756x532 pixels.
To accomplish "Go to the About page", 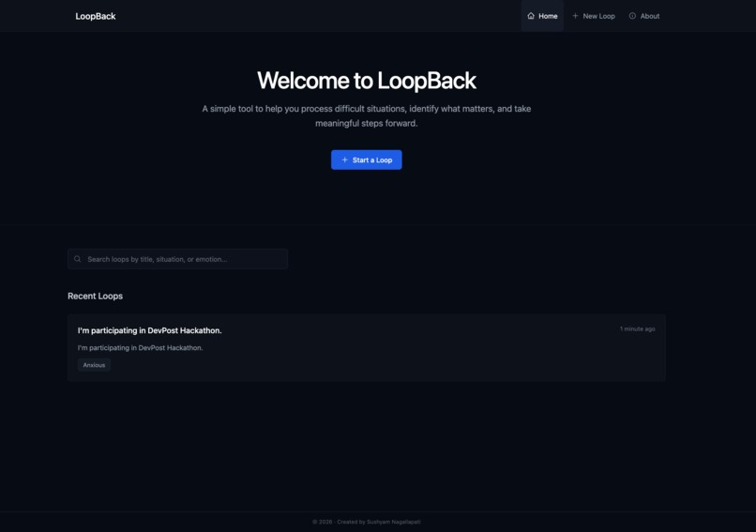I will tap(644, 16).
